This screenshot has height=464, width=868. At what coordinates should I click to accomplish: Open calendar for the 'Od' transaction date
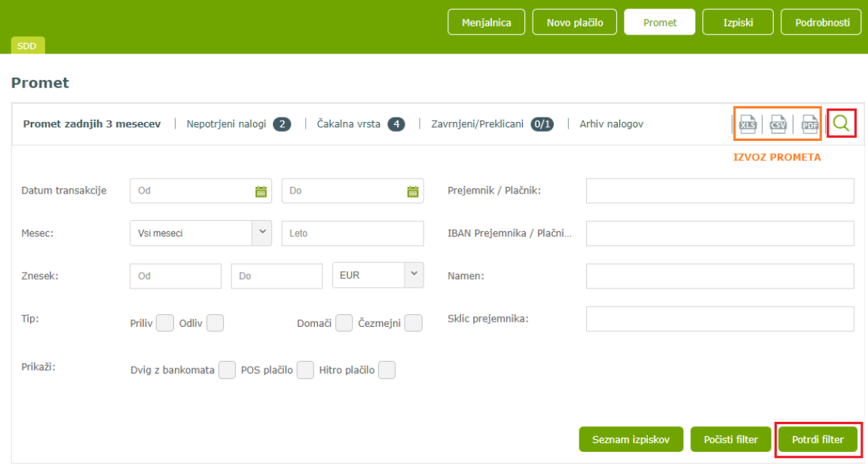click(x=261, y=191)
